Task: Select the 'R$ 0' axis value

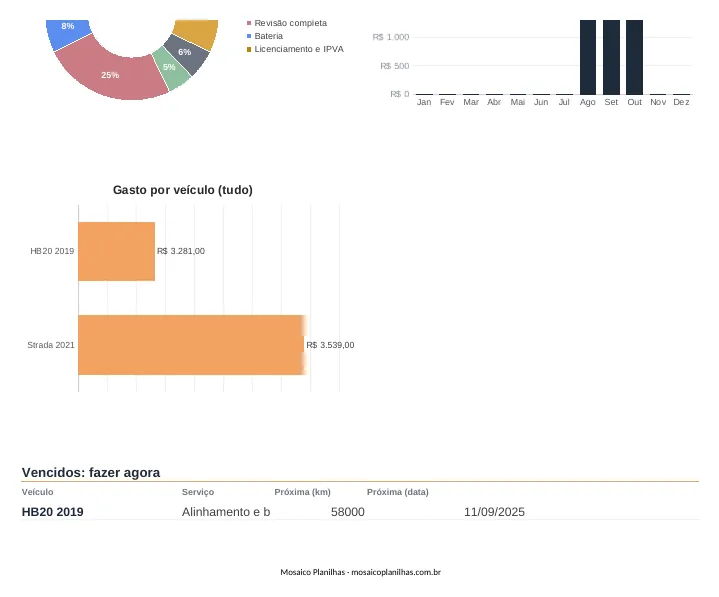Action: tap(399, 94)
